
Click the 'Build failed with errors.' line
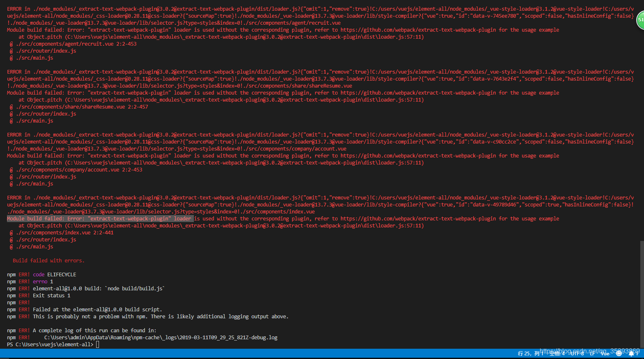(48, 261)
